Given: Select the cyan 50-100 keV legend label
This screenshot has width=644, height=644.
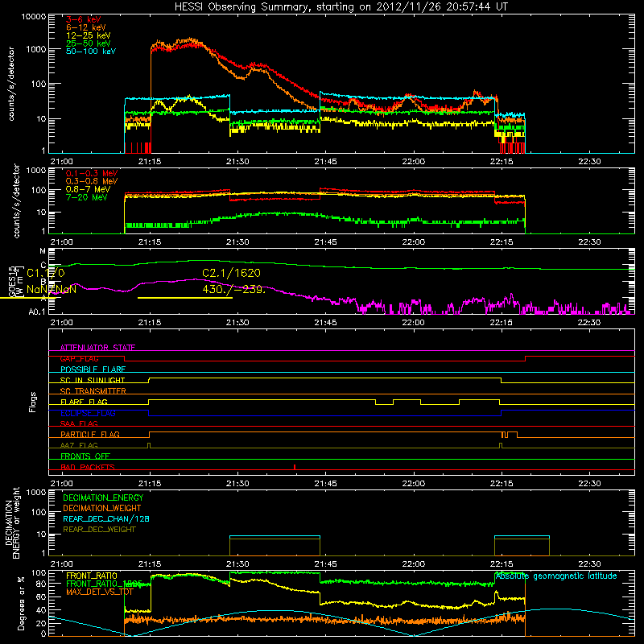Looking at the screenshot, I should [x=91, y=52].
